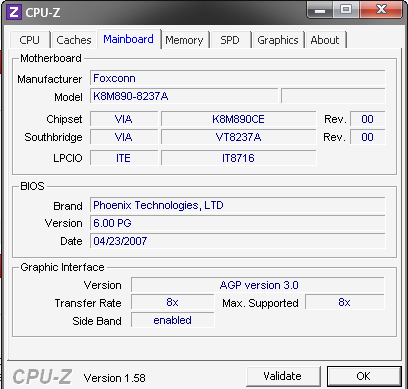The height and width of the screenshot is (389, 408).
Task: Switch to the CPU tab
Action: point(30,40)
